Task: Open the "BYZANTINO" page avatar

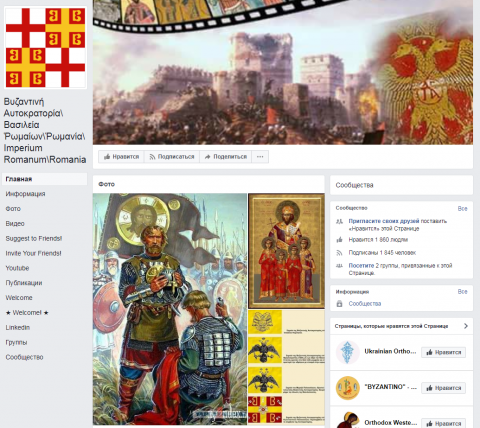Action: (x=347, y=388)
